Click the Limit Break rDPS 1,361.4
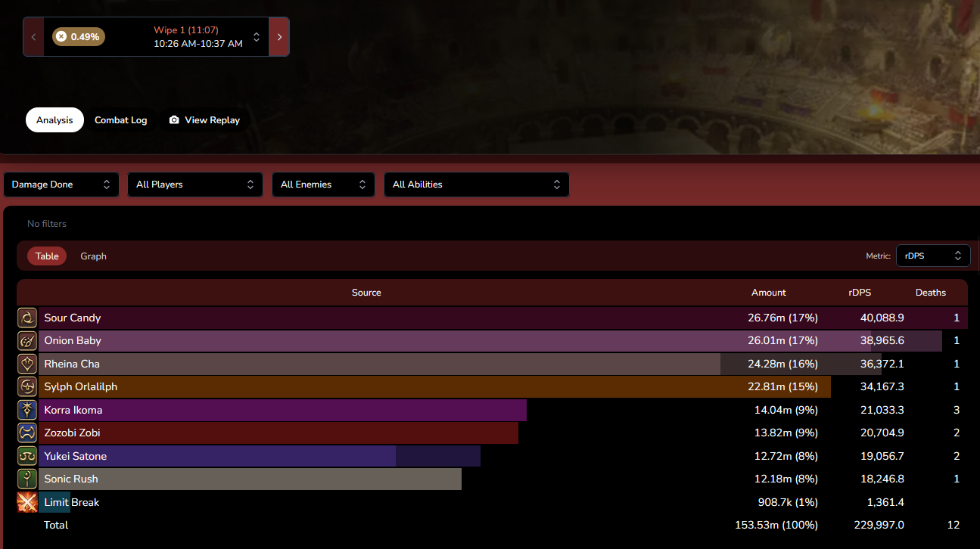Viewport: 980px width, 549px height. [x=885, y=502]
